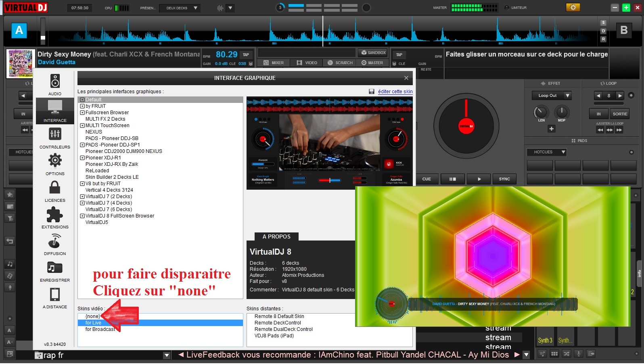Select VDJ8 Pads (iPad) remote skin
The image size is (644, 364).
tap(274, 336)
